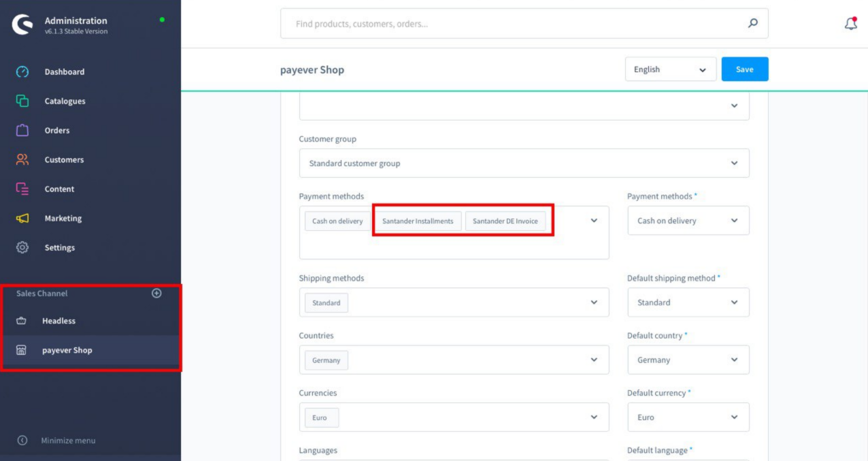The image size is (868, 461).
Task: Open Default currency Euro dropdown
Action: (688, 417)
